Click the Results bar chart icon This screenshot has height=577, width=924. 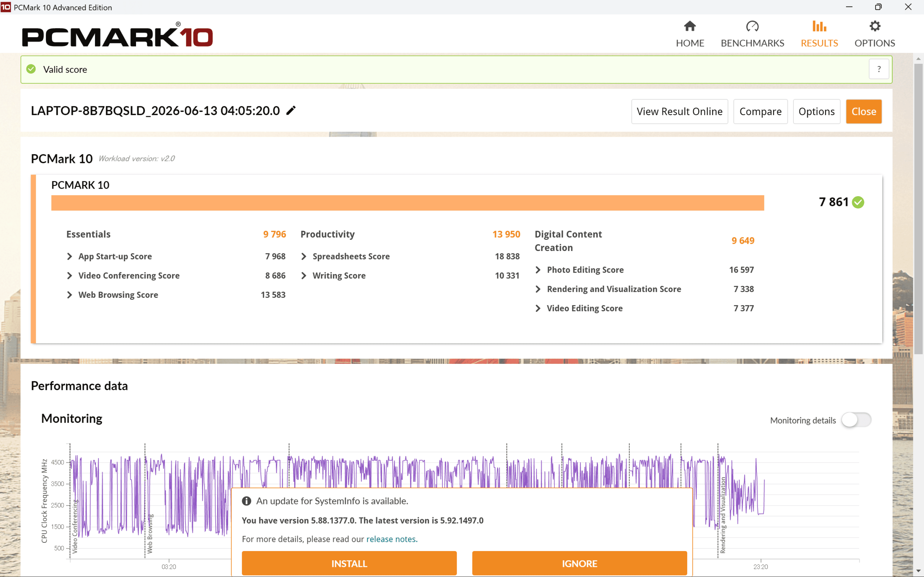pyautogui.click(x=819, y=26)
